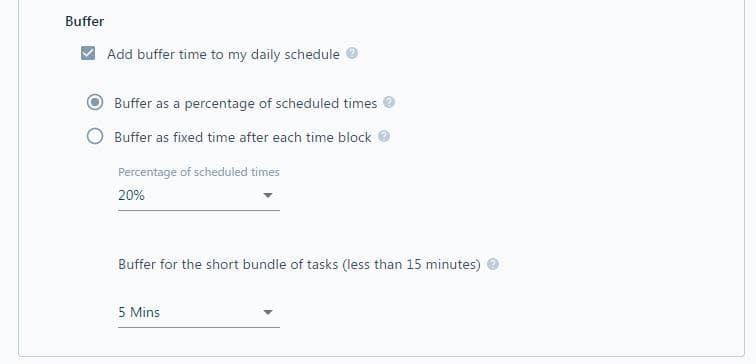
Task: Open help tooltip for percentage of scheduled times radio
Action: point(389,102)
